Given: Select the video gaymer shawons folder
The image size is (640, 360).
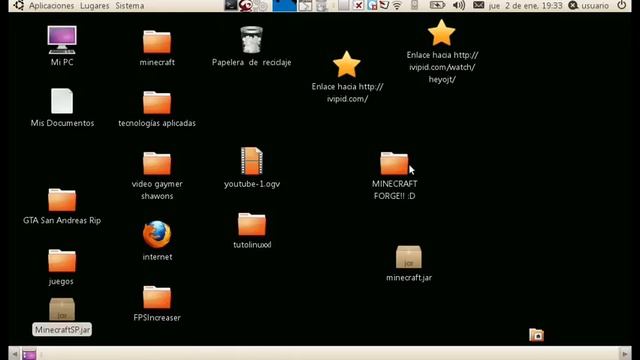Looking at the screenshot, I should (x=157, y=163).
